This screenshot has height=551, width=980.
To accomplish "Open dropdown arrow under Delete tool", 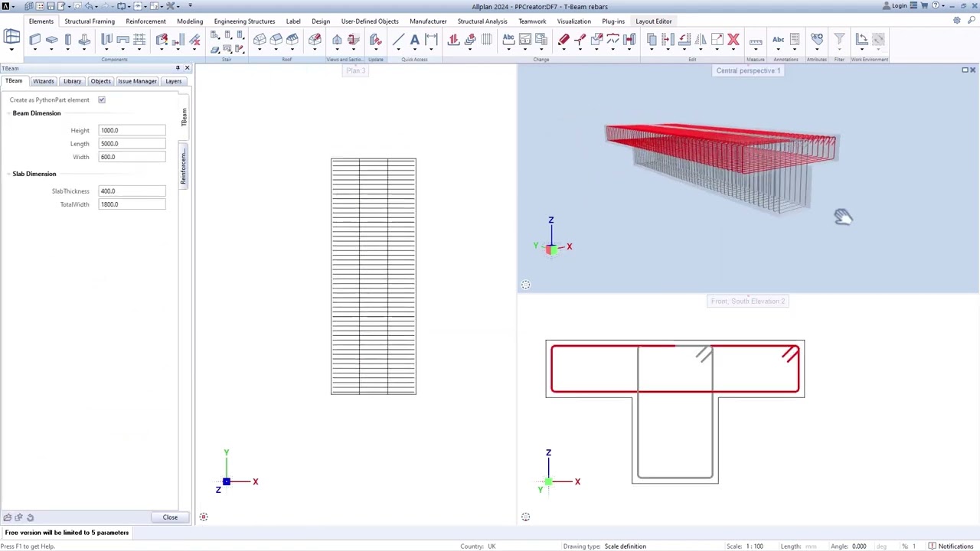I will tap(733, 50).
